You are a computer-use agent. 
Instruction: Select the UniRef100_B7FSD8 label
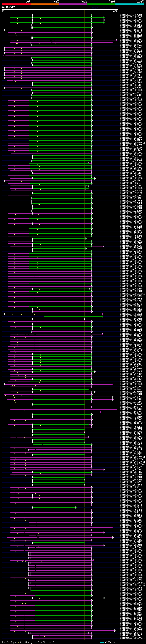pyautogui.click(x=131, y=331)
